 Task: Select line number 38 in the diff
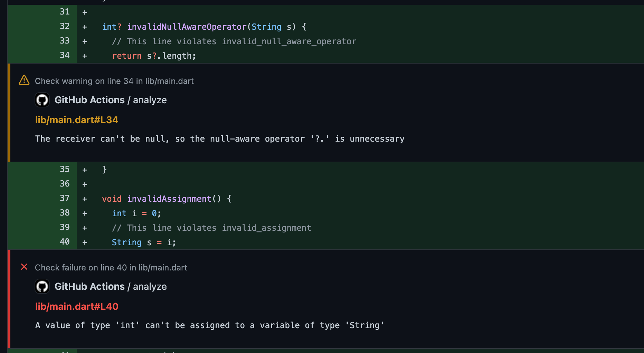(x=65, y=213)
